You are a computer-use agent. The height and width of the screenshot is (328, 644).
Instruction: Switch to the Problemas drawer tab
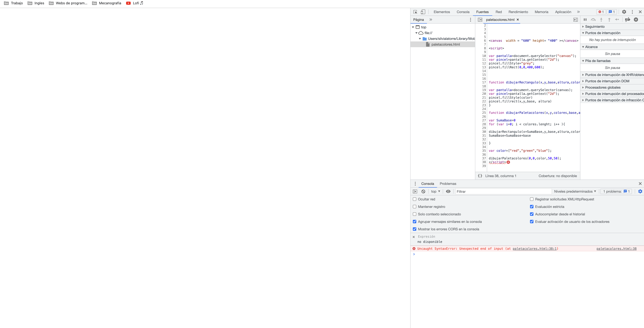(448, 184)
